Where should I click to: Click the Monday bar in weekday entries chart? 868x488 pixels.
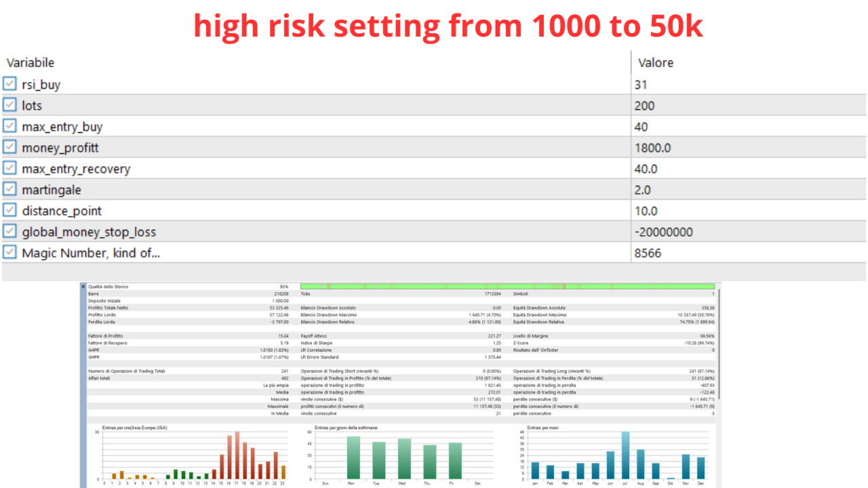point(353,457)
